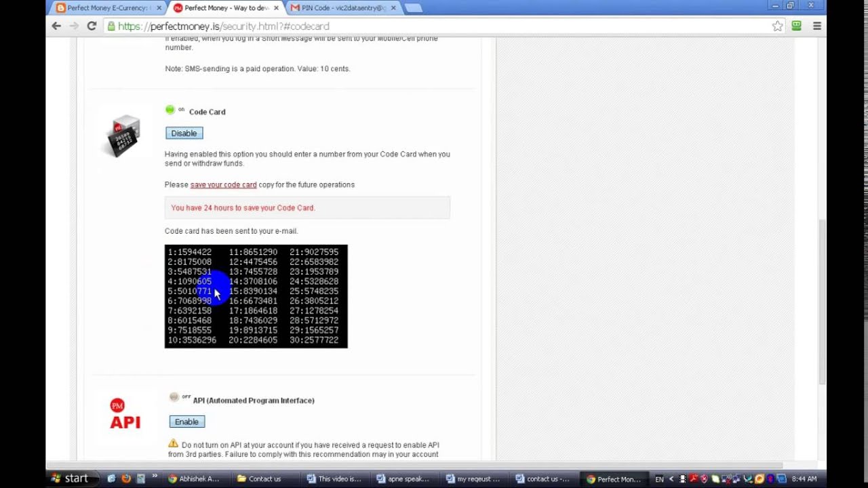Click the PM API logo

tap(125, 414)
